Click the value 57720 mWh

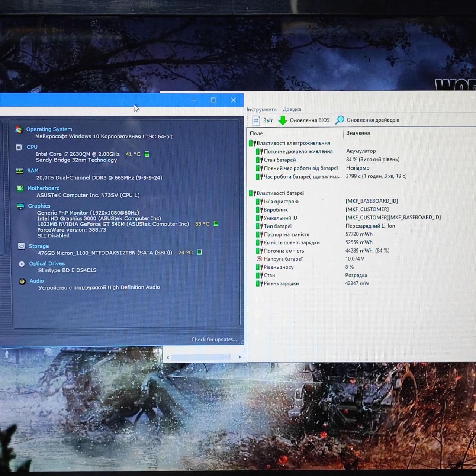click(359, 234)
